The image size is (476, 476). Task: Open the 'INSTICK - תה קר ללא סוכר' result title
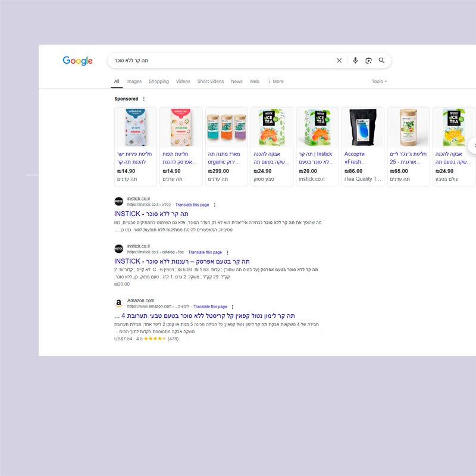151,214
